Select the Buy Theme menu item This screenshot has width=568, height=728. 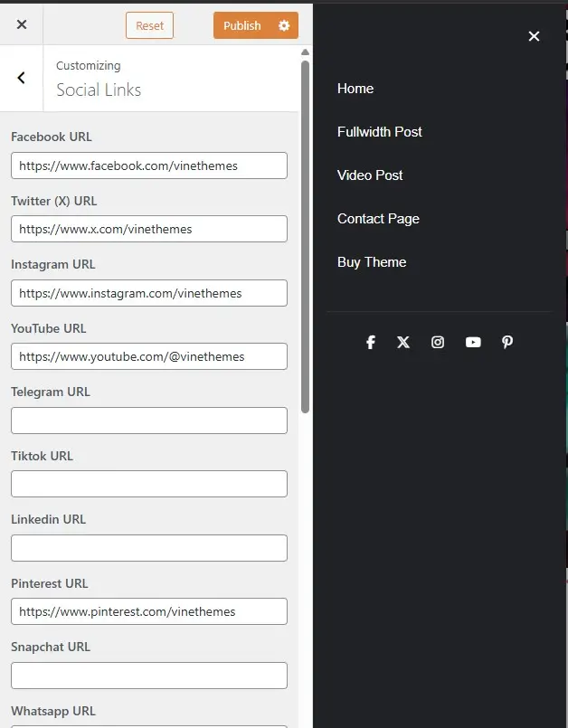(372, 262)
